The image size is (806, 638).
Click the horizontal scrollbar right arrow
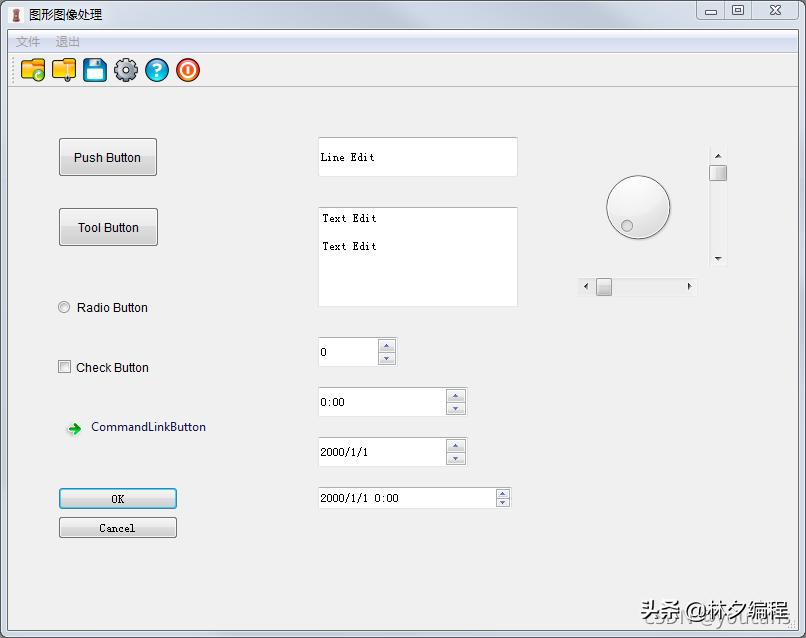coord(689,286)
